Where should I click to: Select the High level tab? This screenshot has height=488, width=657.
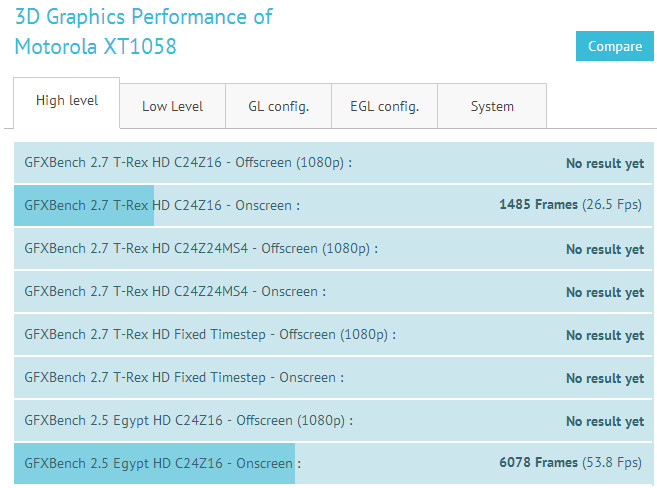(67, 103)
